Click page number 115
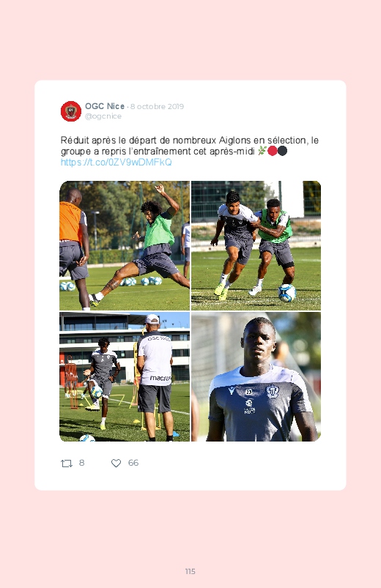381x588 pixels. click(x=190, y=571)
